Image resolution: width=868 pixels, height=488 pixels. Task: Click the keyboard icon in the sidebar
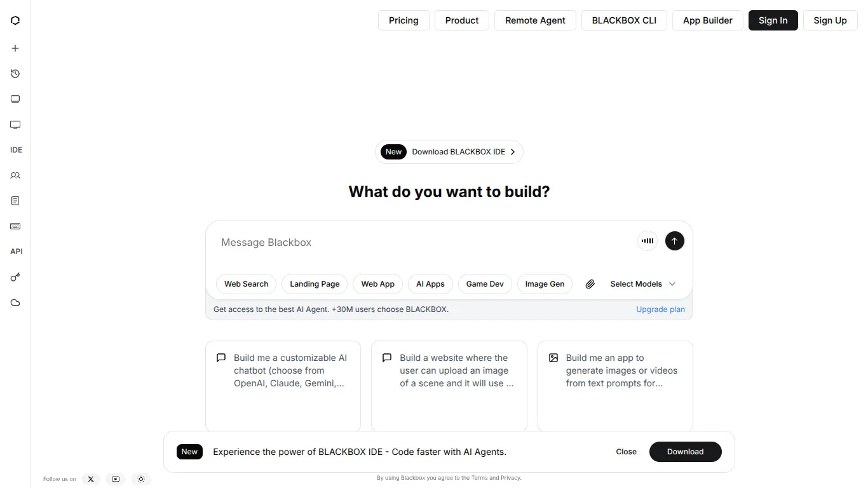click(15, 226)
